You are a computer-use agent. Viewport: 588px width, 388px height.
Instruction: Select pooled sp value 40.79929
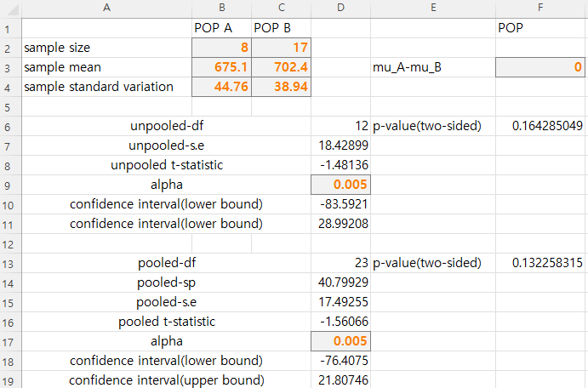click(341, 282)
